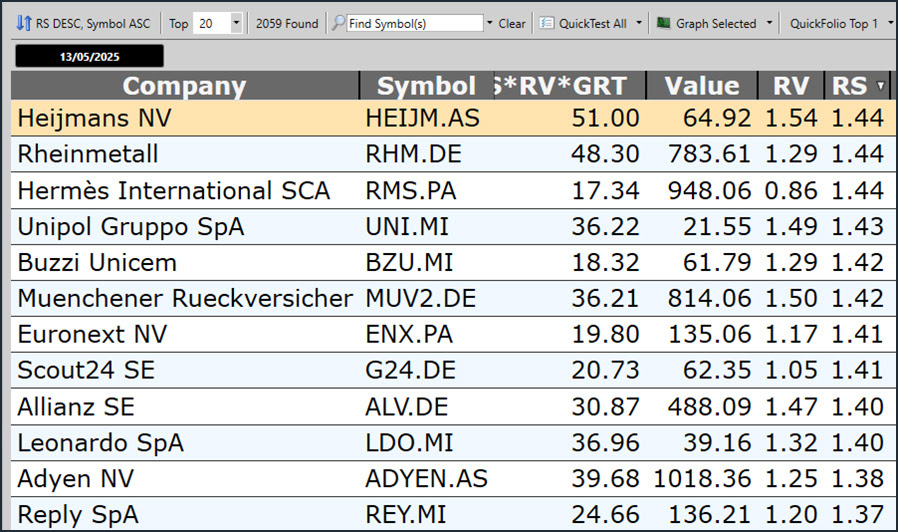This screenshot has height=532, width=898.
Task: Click the Top value field showing 20
Action: coord(212,23)
